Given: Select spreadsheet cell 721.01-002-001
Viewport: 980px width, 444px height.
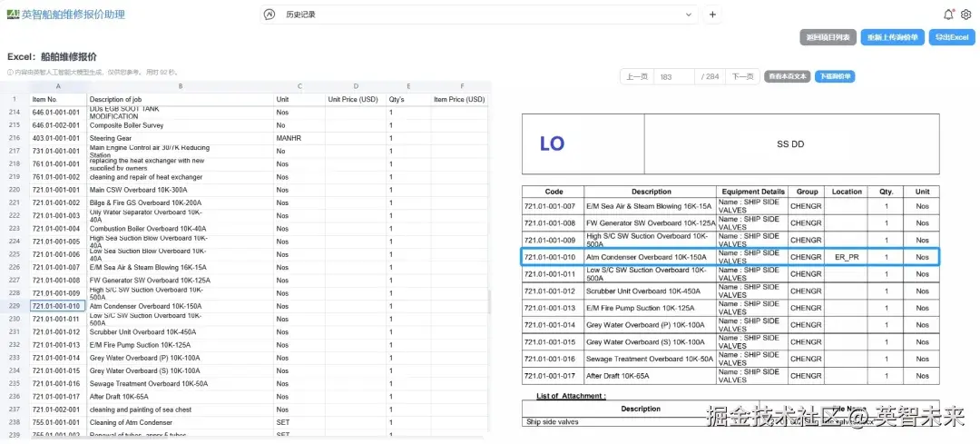Looking at the screenshot, I should pos(58,409).
